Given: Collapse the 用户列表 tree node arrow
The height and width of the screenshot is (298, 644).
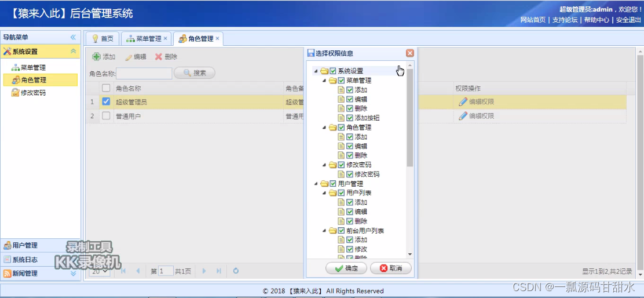Looking at the screenshot, I should tap(324, 192).
